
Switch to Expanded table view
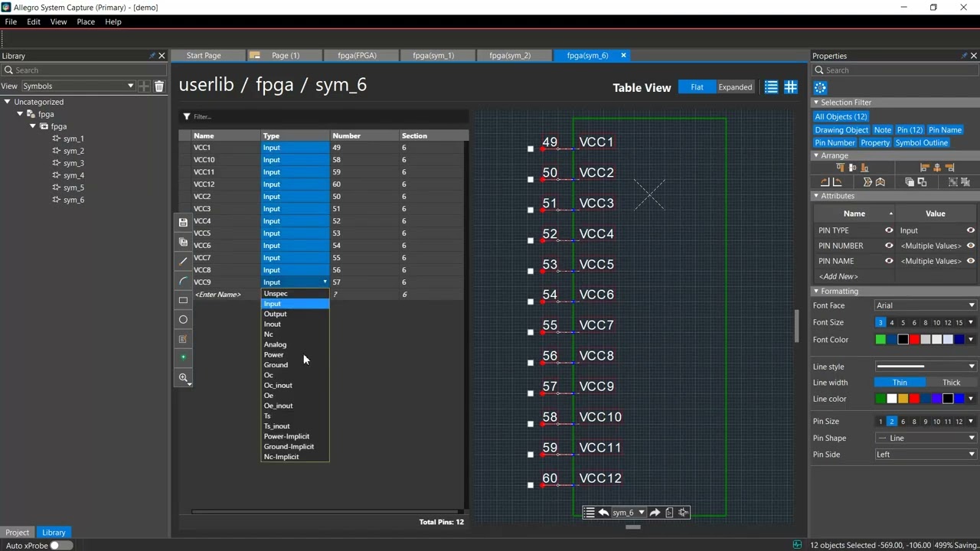tap(735, 87)
